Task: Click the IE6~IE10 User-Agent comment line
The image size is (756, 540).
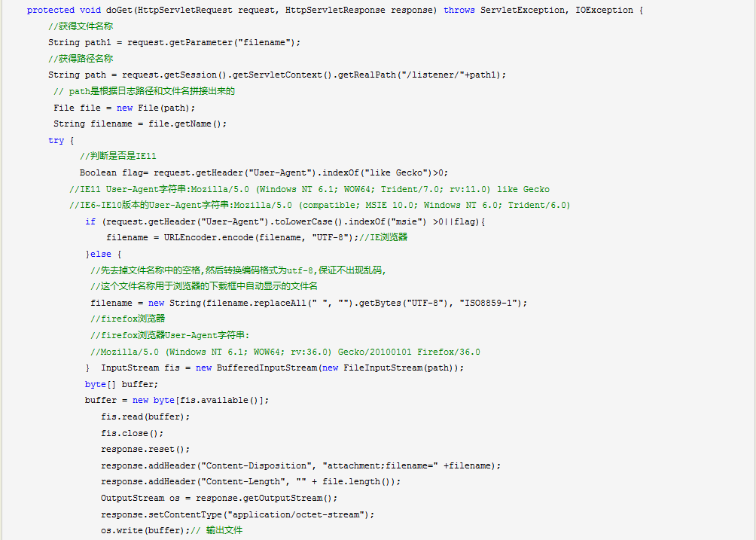Action: point(320,206)
